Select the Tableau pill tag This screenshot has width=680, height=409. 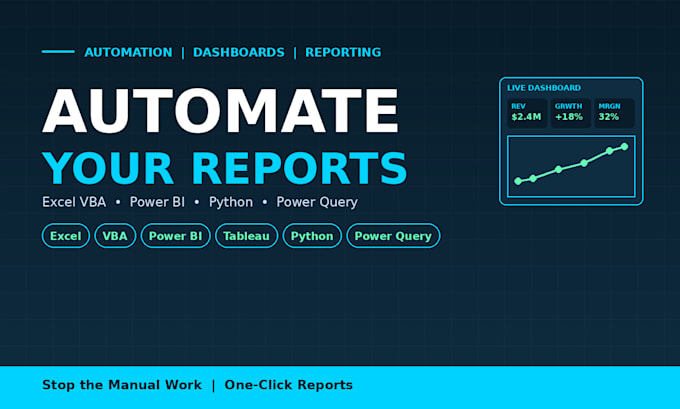point(246,236)
